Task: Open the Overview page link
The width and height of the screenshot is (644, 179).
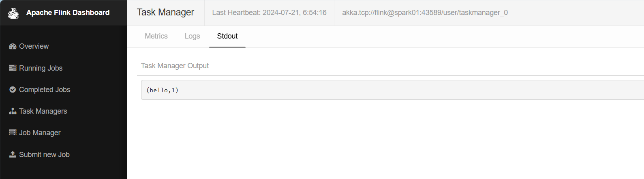Action: tap(34, 47)
